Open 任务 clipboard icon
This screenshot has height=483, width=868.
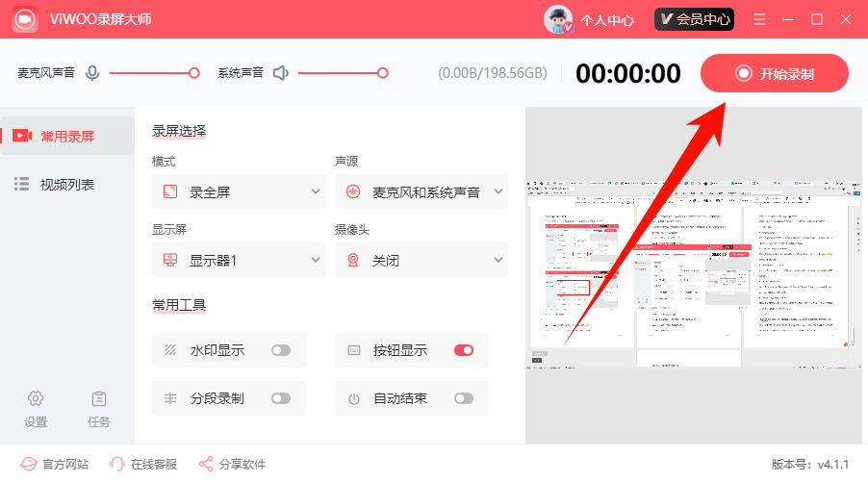99,398
